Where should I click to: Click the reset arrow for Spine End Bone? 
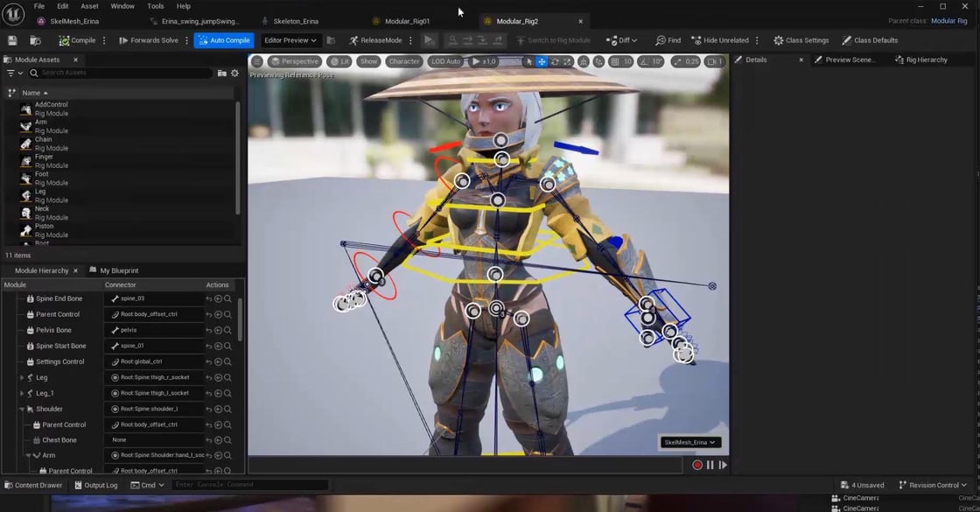[x=208, y=298]
